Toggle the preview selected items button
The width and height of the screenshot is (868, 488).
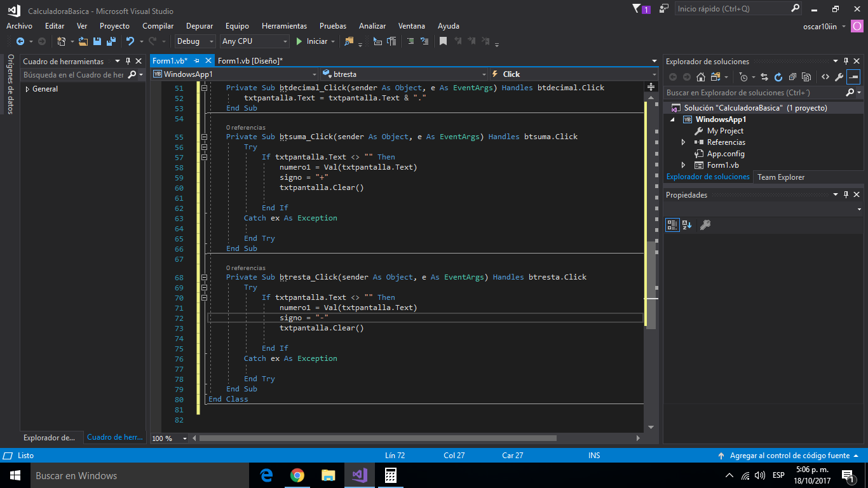coord(853,77)
